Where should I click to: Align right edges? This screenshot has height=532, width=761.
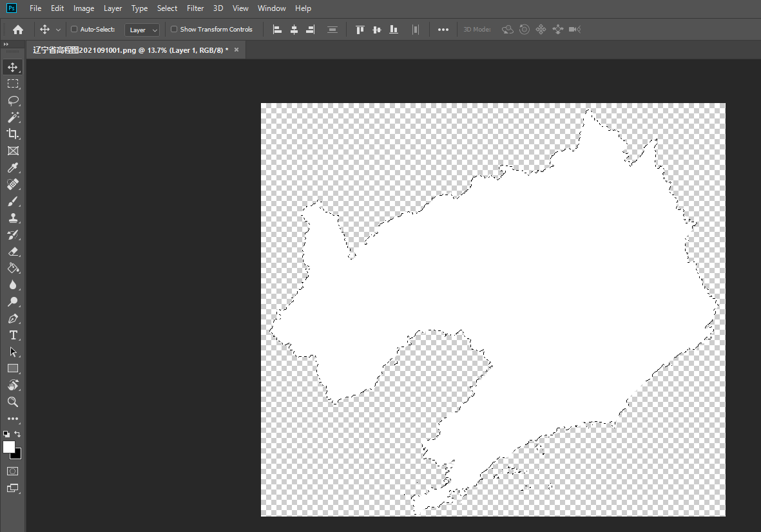click(x=311, y=30)
